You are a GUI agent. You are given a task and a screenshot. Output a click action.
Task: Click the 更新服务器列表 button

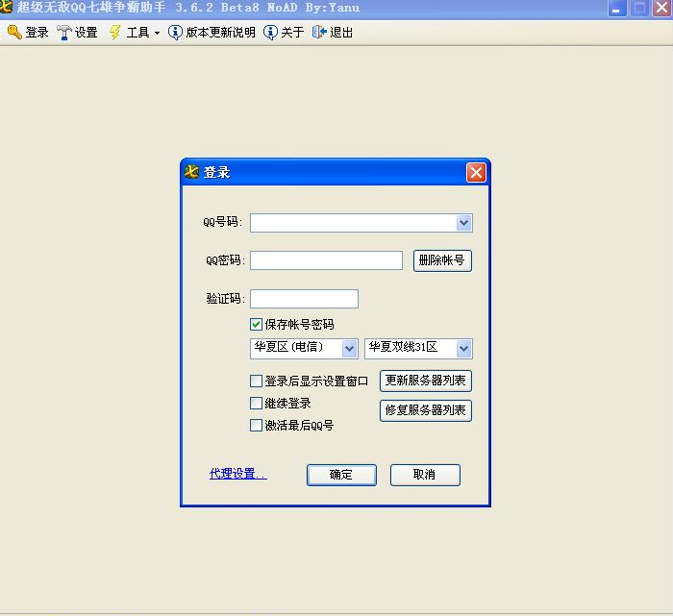coord(426,381)
